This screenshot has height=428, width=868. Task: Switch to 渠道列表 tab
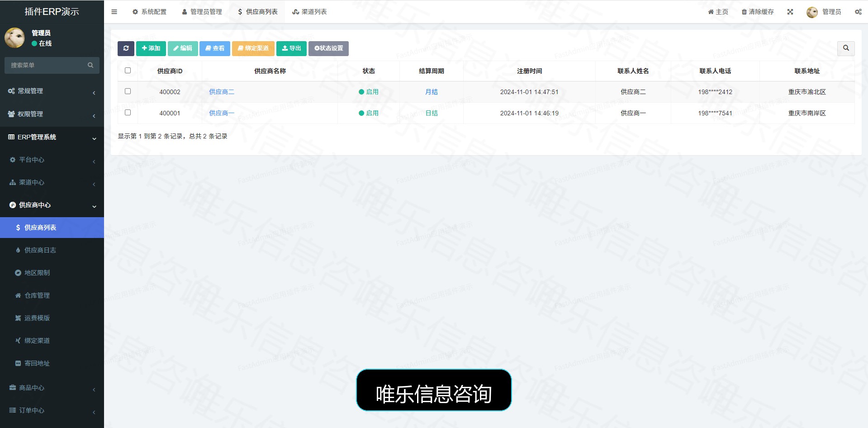coord(309,12)
